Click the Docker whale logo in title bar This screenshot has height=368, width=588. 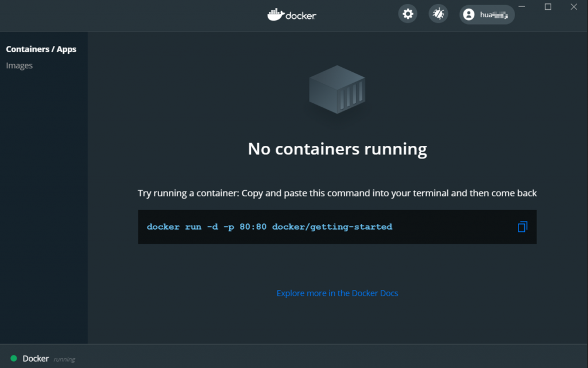[x=276, y=15]
